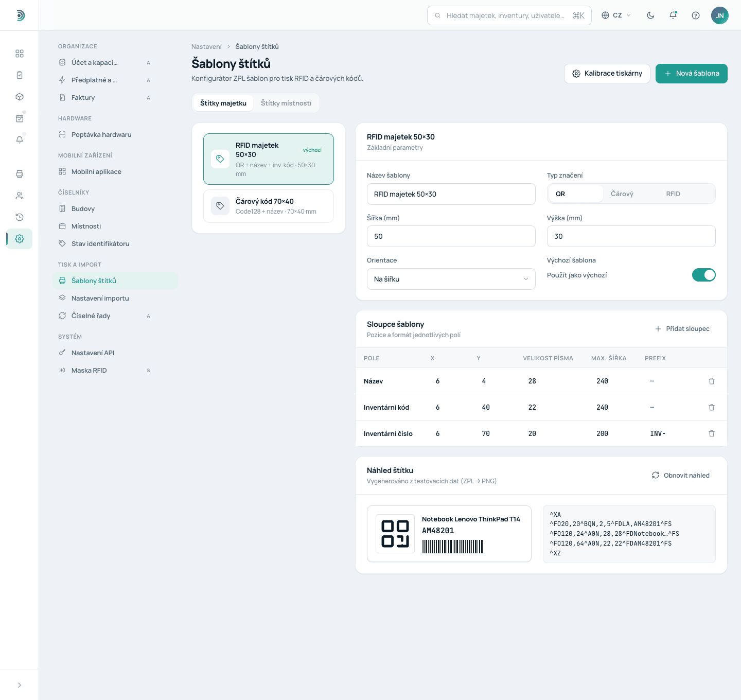Focus the Šířka (mm) input field
Viewport: 741px width, 700px height.
(451, 236)
